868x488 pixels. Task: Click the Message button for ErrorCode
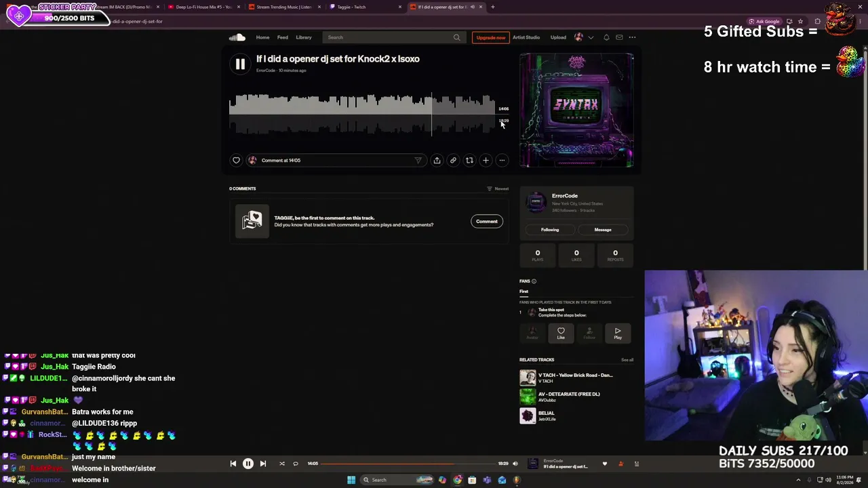pos(603,230)
